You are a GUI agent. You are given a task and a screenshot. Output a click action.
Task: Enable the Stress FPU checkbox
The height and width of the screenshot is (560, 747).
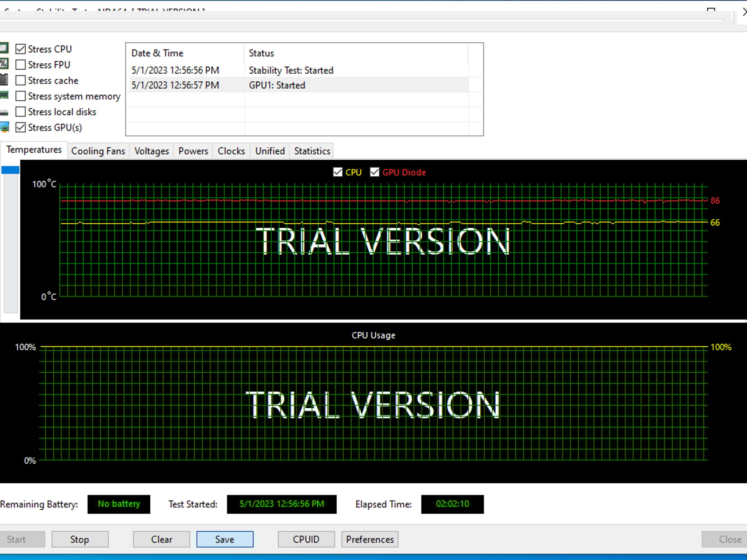point(21,65)
